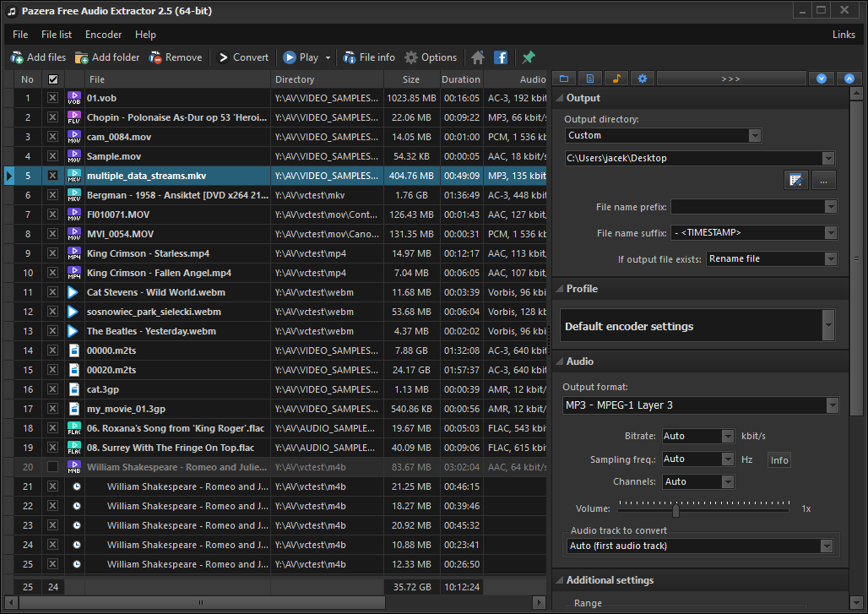The image size is (868, 614).
Task: Open the File menu
Action: tap(20, 35)
